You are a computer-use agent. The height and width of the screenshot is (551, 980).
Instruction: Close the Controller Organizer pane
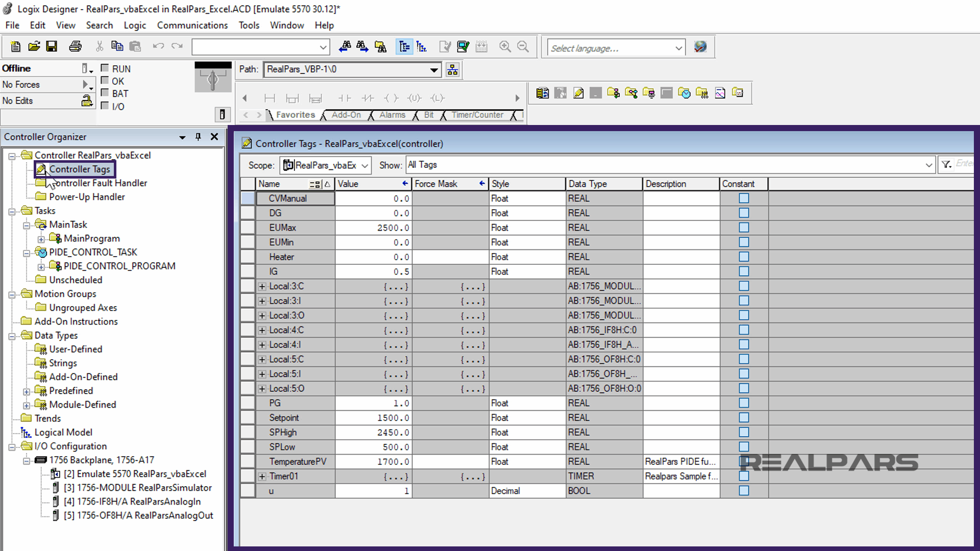pos(214,137)
